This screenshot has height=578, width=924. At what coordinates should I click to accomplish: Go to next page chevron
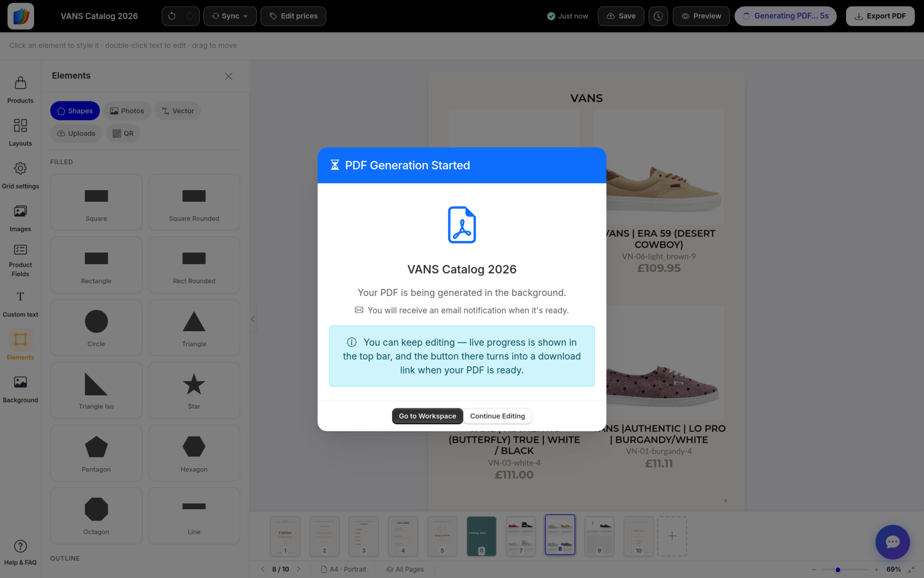click(x=299, y=569)
